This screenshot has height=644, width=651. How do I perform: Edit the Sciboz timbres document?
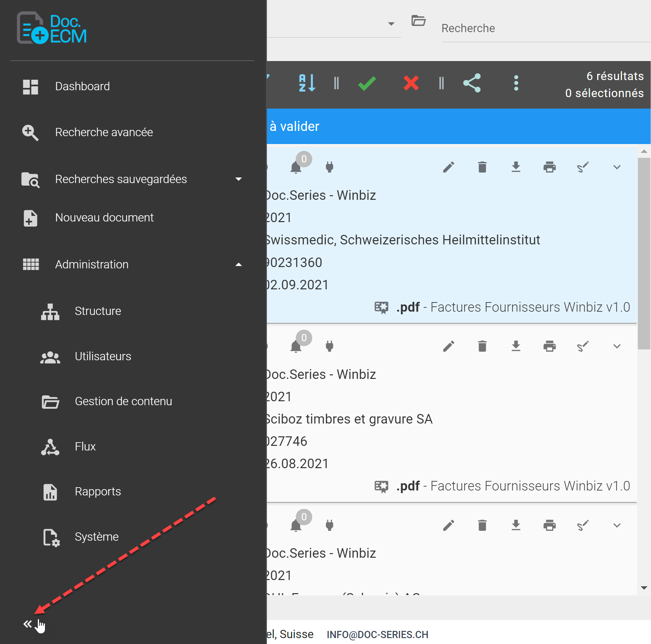pyautogui.click(x=448, y=346)
